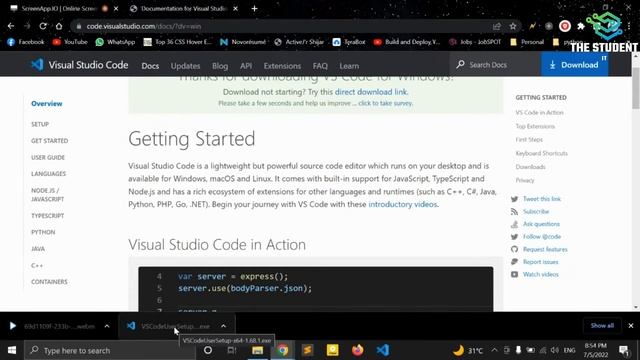Open the Personal bookmarks folder
Screen dimensions: 640x360
[x=527, y=42]
